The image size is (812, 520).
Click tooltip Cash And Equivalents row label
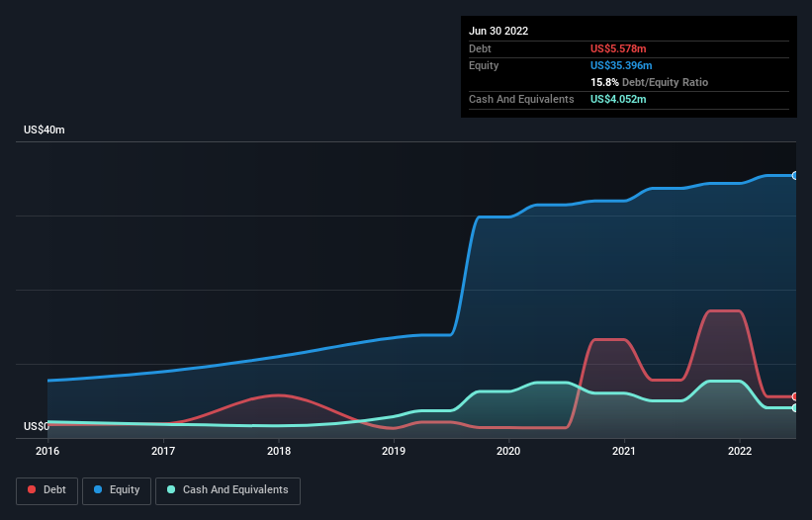click(x=521, y=99)
